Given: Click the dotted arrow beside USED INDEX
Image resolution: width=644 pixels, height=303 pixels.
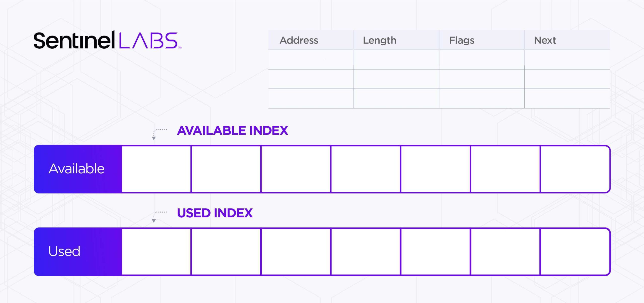Looking at the screenshot, I should tap(158, 216).
